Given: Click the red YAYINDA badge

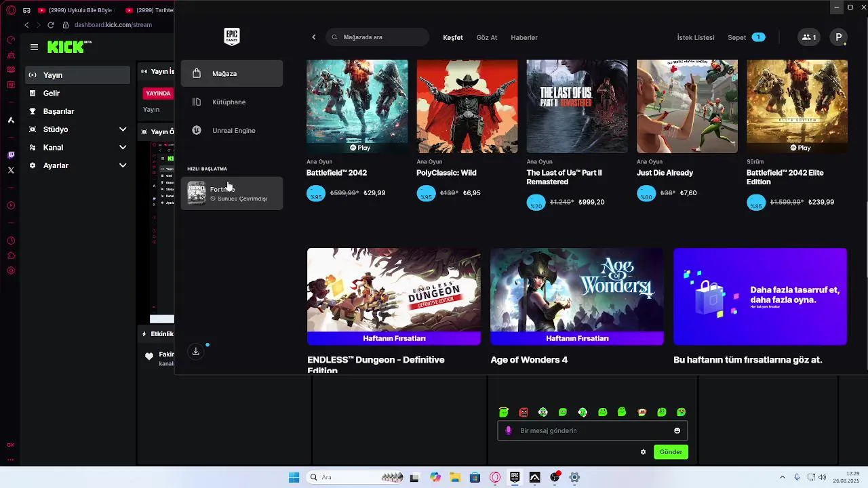Looking at the screenshot, I should [158, 94].
